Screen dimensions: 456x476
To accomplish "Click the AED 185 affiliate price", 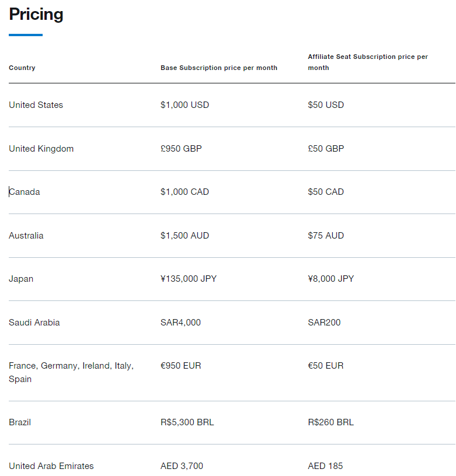I will [x=325, y=466].
